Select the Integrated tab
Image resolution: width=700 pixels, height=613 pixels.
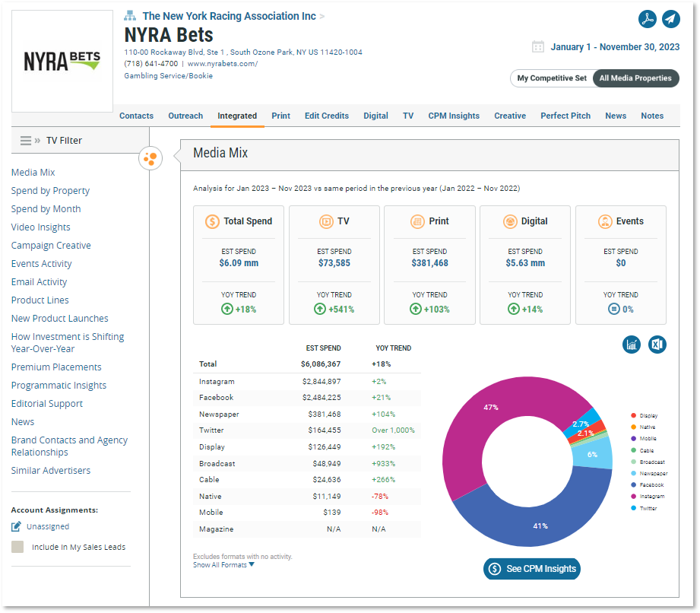[x=237, y=116]
